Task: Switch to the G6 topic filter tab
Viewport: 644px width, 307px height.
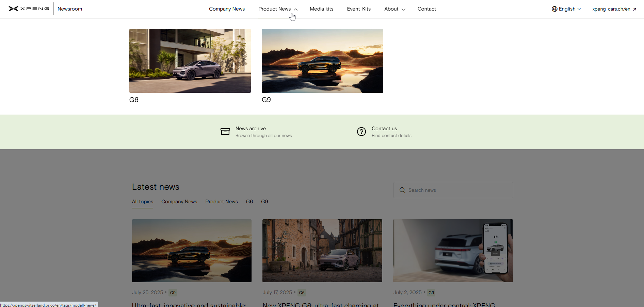Action: 249,202
